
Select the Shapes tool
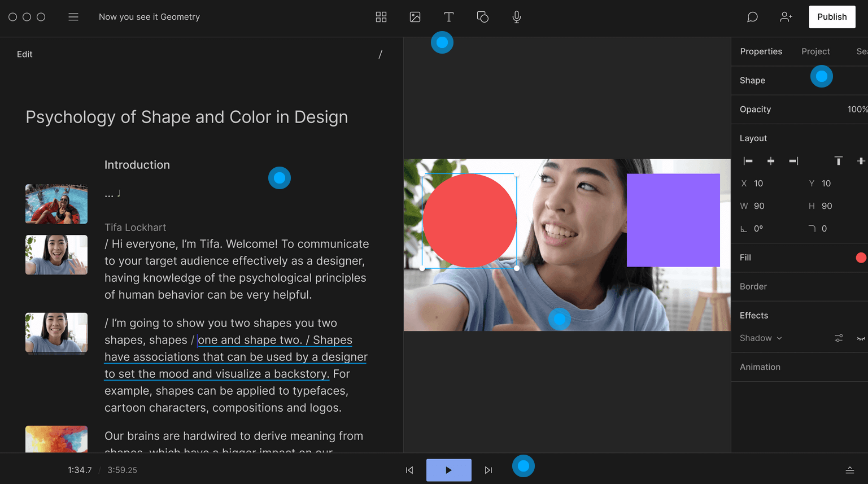pyautogui.click(x=483, y=17)
